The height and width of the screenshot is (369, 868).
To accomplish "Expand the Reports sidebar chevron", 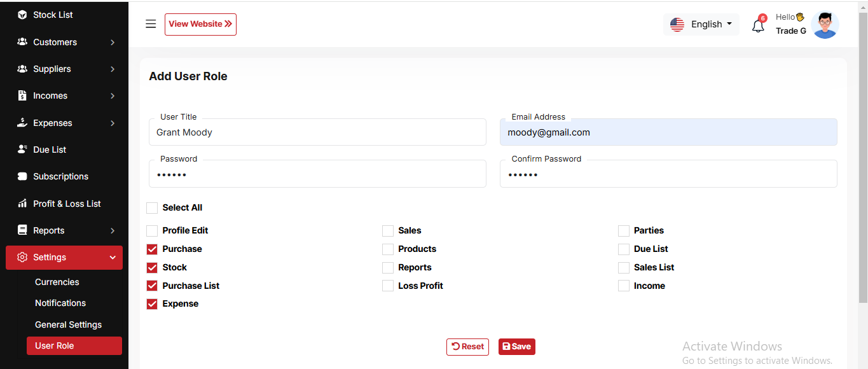I will pos(113,230).
